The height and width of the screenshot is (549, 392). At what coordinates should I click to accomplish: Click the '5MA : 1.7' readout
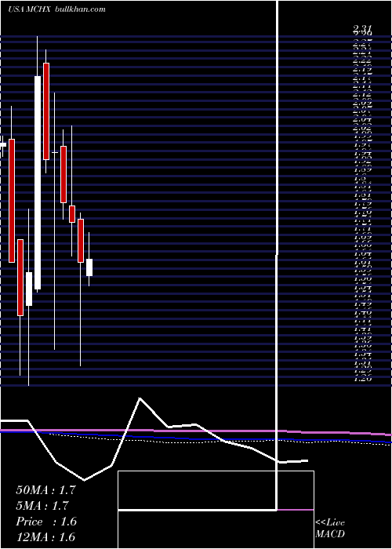(x=42, y=506)
